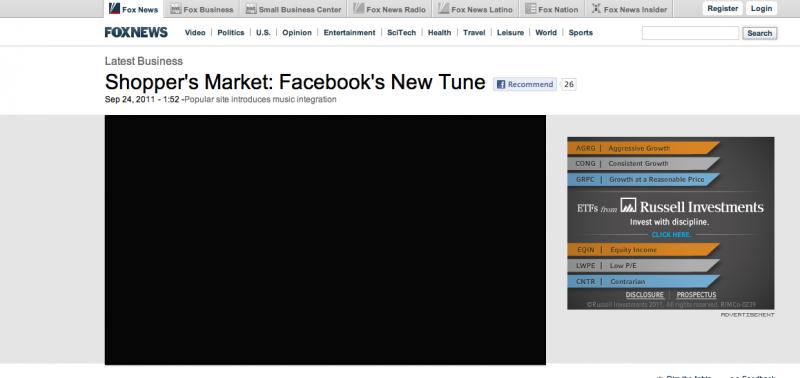
Task: Click the PROSPECTUS link in ad
Action: tap(696, 295)
